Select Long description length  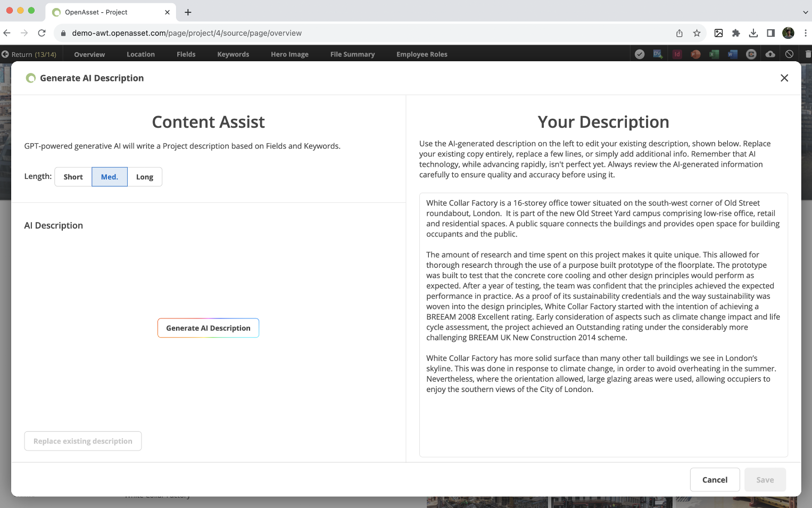[x=144, y=176]
